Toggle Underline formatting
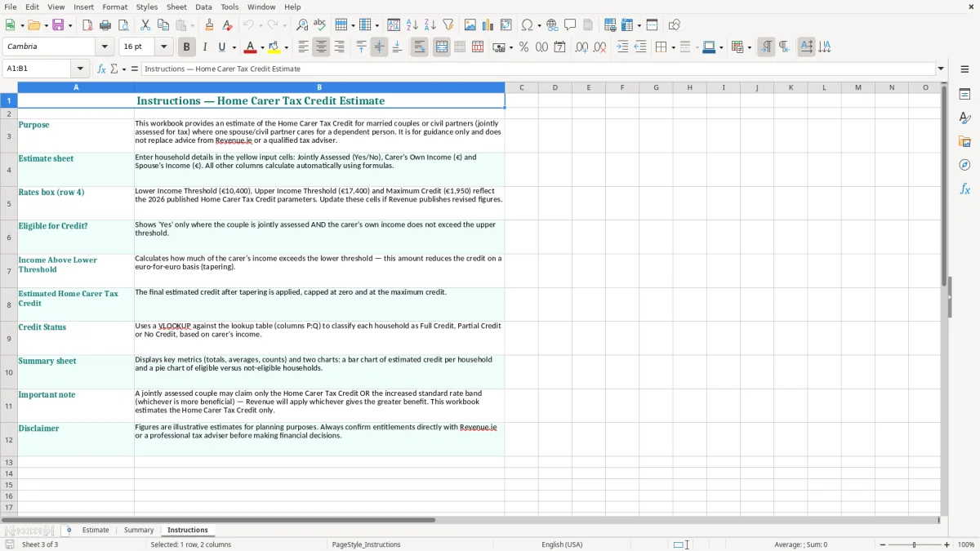The width and height of the screenshot is (980, 551). (221, 47)
